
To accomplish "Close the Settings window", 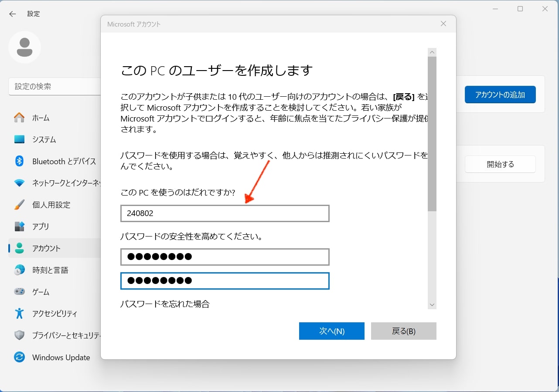I will tap(545, 9).
